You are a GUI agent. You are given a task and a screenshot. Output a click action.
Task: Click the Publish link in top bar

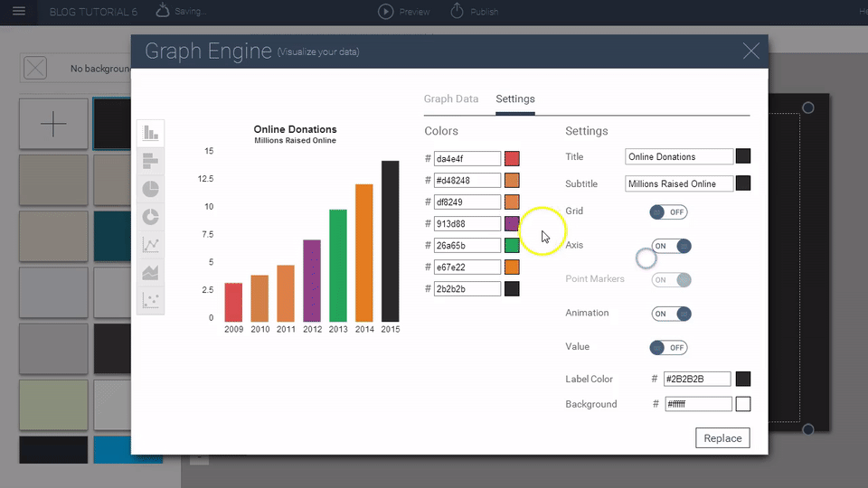point(485,12)
